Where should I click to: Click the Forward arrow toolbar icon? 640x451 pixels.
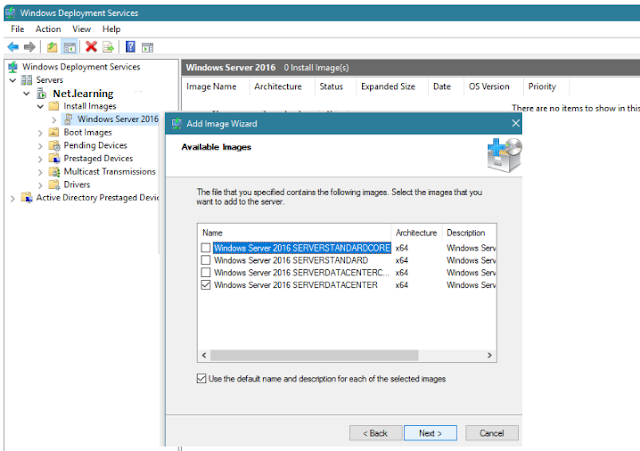coord(29,47)
